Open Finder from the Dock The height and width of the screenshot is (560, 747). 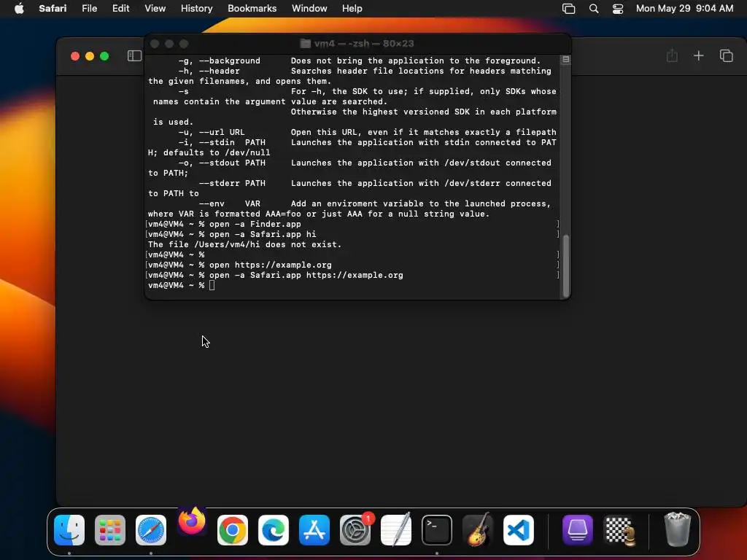tap(69, 530)
